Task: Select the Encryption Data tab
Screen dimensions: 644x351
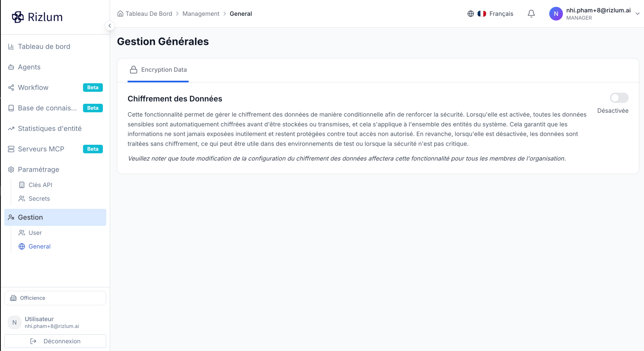Action: click(x=158, y=70)
